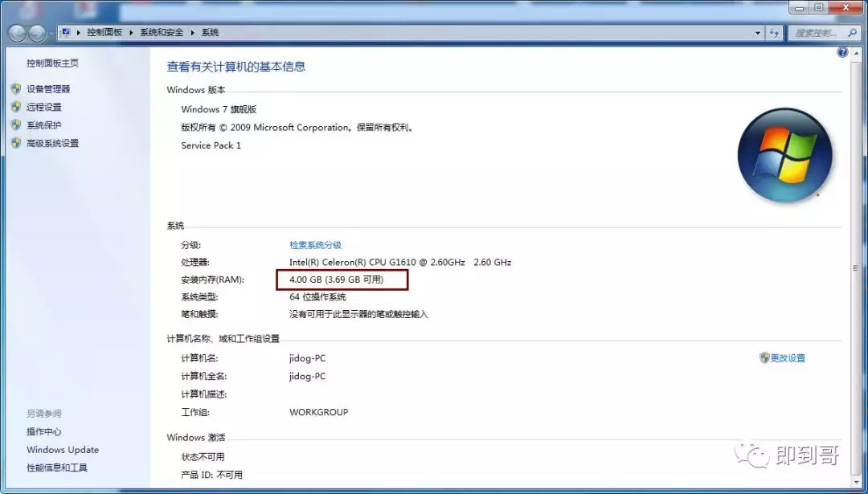The height and width of the screenshot is (494, 868).
Task: Open 性能信息和工具 link
Action: click(57, 467)
